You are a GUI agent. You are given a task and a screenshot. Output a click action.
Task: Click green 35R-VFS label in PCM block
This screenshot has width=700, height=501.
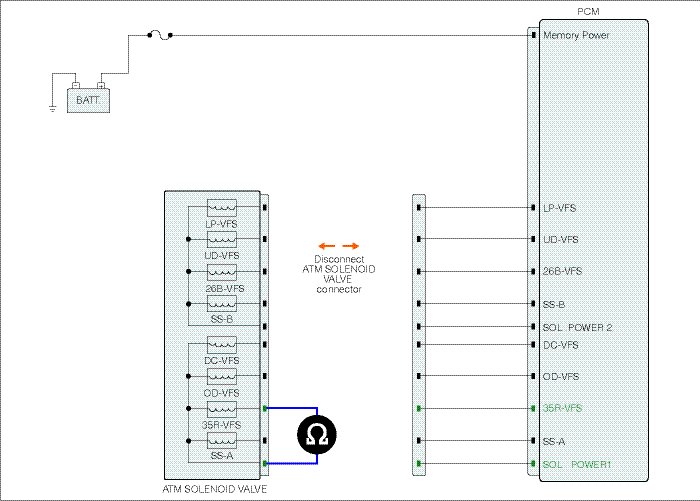click(x=562, y=408)
